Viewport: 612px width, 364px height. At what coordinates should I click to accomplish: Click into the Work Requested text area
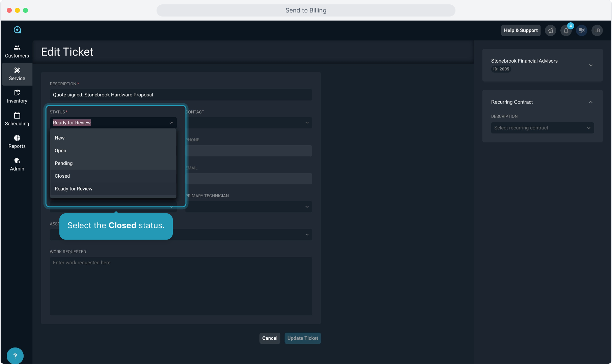(181, 286)
